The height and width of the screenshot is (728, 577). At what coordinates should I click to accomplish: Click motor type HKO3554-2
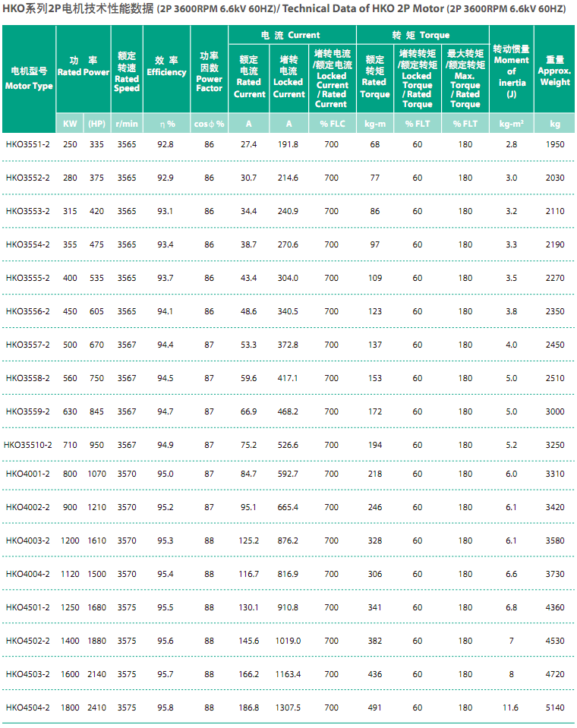point(28,244)
